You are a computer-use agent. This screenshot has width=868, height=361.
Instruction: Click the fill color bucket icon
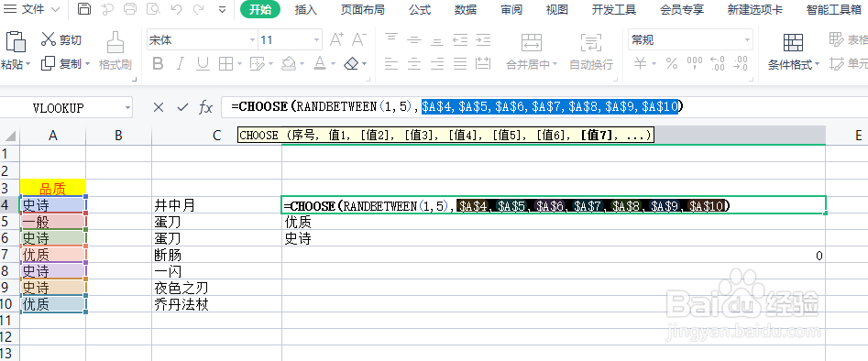tap(289, 63)
